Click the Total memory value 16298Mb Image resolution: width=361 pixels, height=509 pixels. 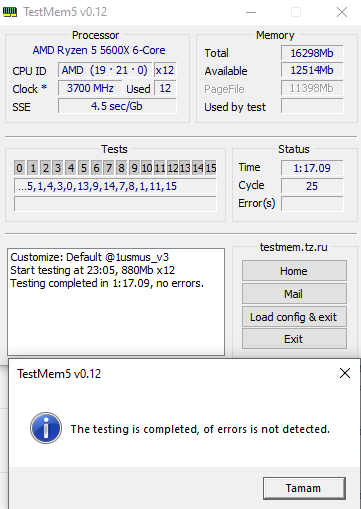[312, 53]
